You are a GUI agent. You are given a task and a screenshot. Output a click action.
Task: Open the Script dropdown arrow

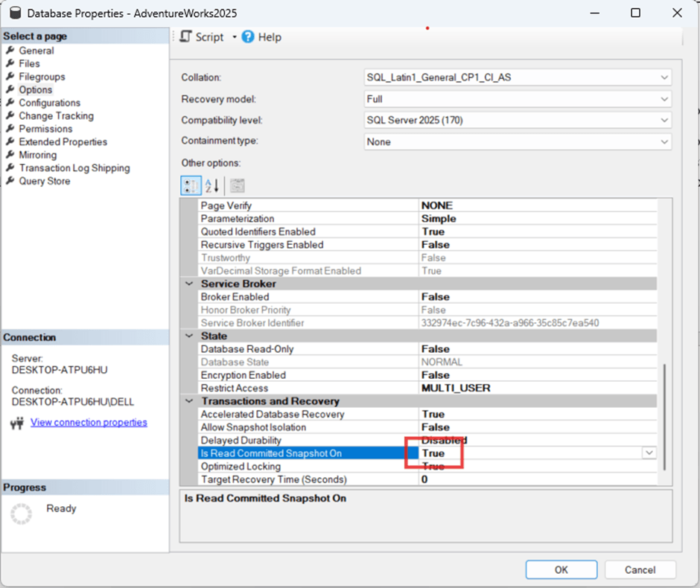pos(235,37)
